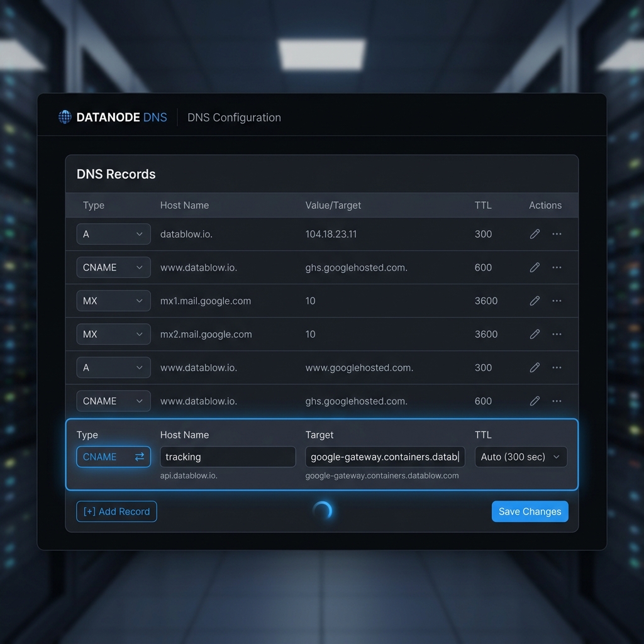
Task: Edit the datablow.io. A record with pencil icon
Action: (535, 234)
